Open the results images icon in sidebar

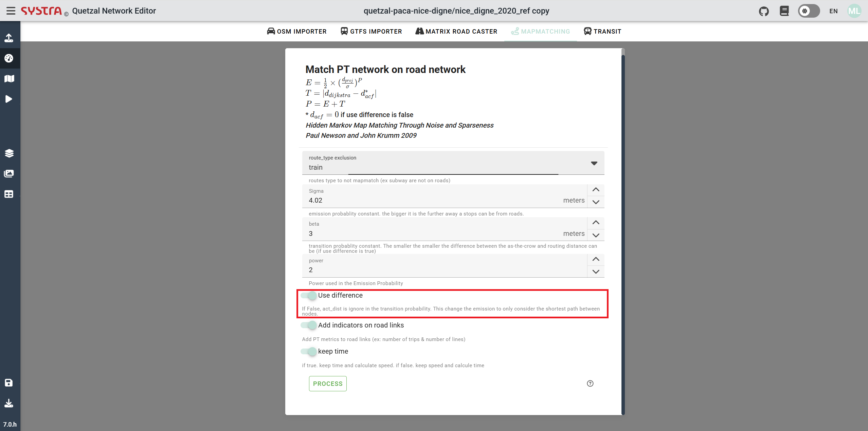pyautogui.click(x=9, y=174)
